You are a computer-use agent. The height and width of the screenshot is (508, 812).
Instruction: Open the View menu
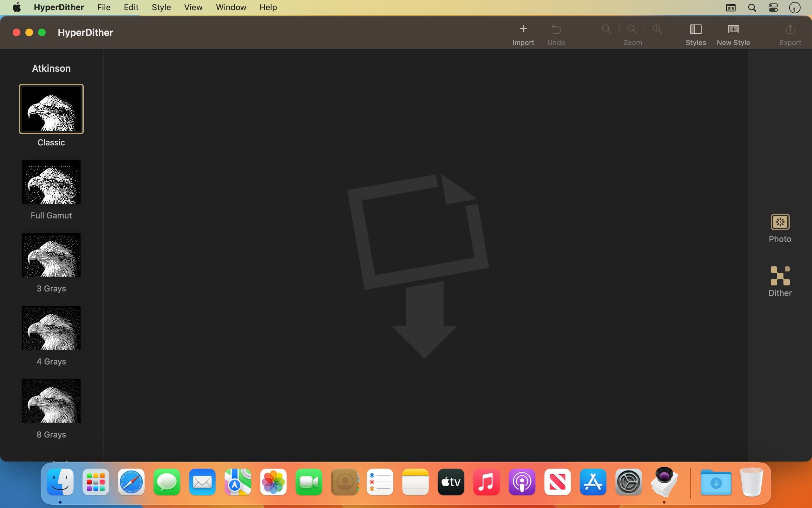point(193,7)
